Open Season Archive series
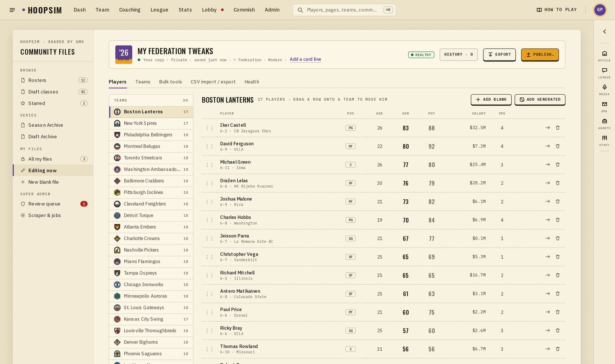Viewport: 615px width, 364px height. coord(53,125)
